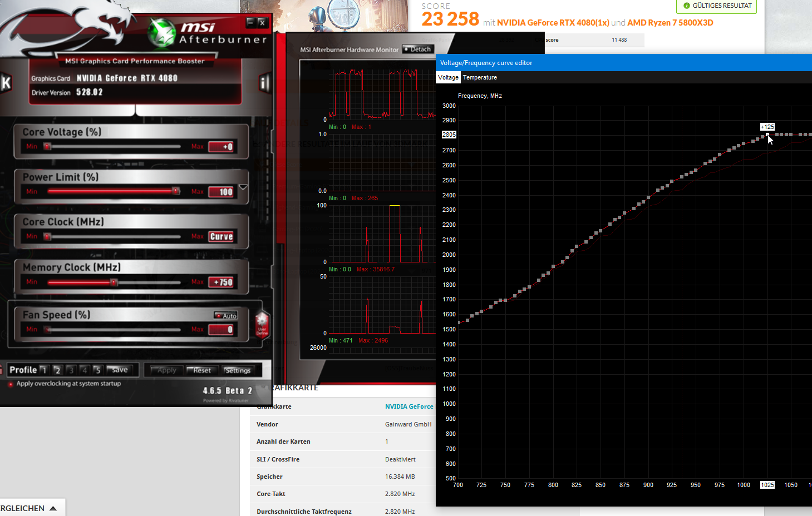The image size is (812, 516).
Task: Click the MSI Afterburner logo emblem
Action: click(x=162, y=32)
